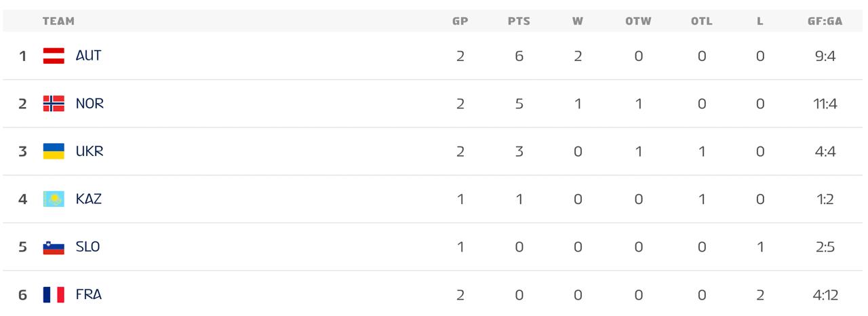Click the GF:GA column header

(x=825, y=21)
